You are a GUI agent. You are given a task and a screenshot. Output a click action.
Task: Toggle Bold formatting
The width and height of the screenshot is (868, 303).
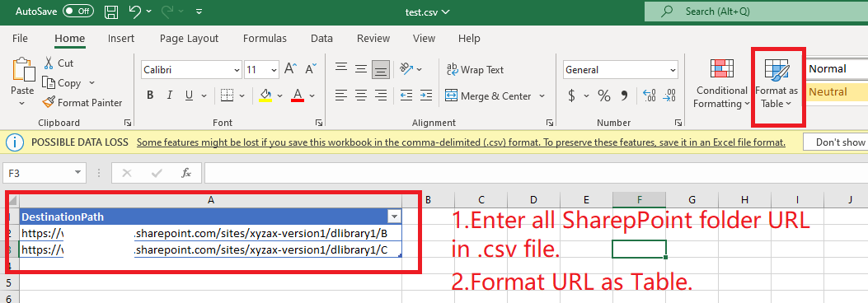tap(150, 96)
